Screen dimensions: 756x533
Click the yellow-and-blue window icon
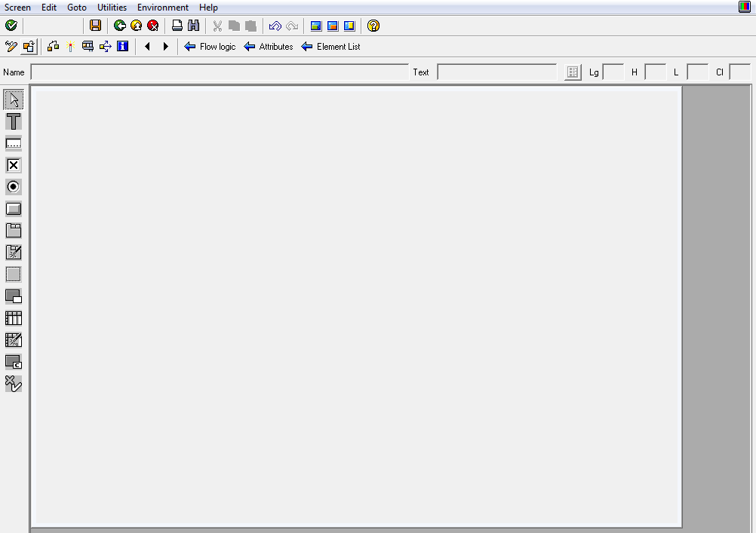pyautogui.click(x=349, y=26)
